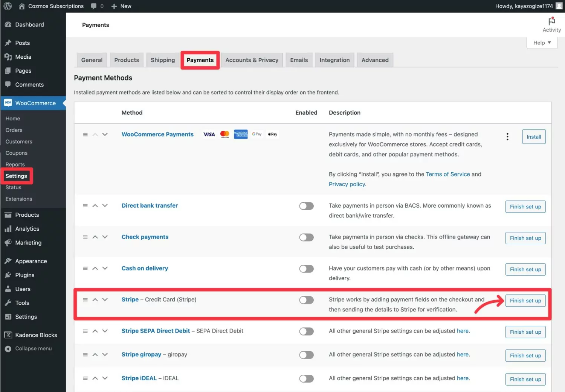Click the here link in Stripe giropay description
The height and width of the screenshot is (392, 565).
(463, 354)
